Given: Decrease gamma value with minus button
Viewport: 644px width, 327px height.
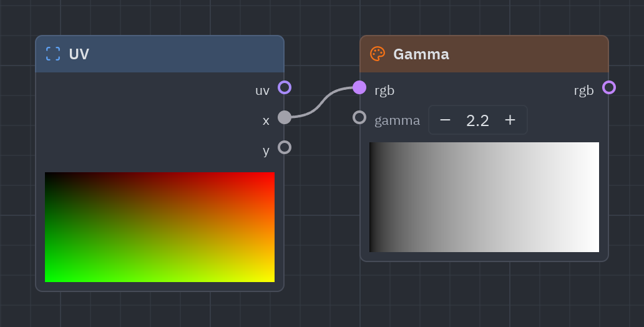Looking at the screenshot, I should pyautogui.click(x=445, y=120).
